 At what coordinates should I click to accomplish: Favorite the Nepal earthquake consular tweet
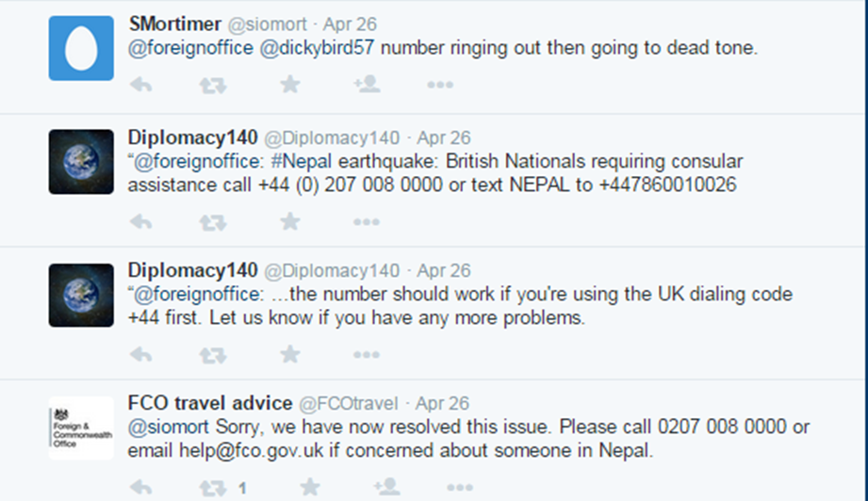(289, 222)
